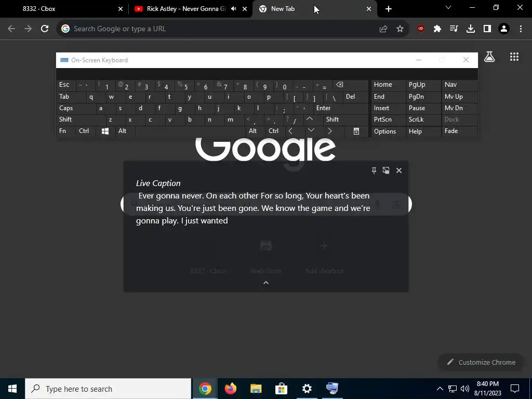Open the volume icon in system tray
The width and height of the screenshot is (532, 399).
pyautogui.click(x=465, y=389)
